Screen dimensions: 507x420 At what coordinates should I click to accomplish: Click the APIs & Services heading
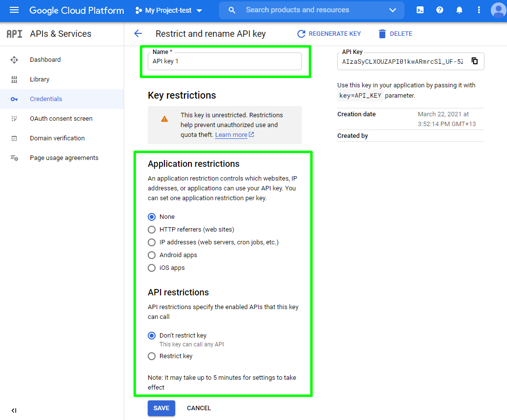point(60,34)
